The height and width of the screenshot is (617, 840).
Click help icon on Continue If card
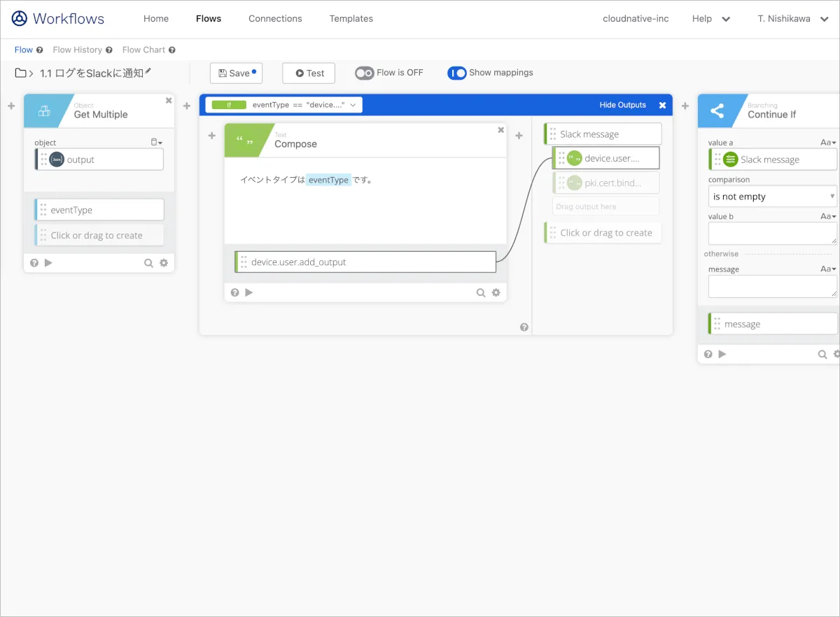(708, 355)
